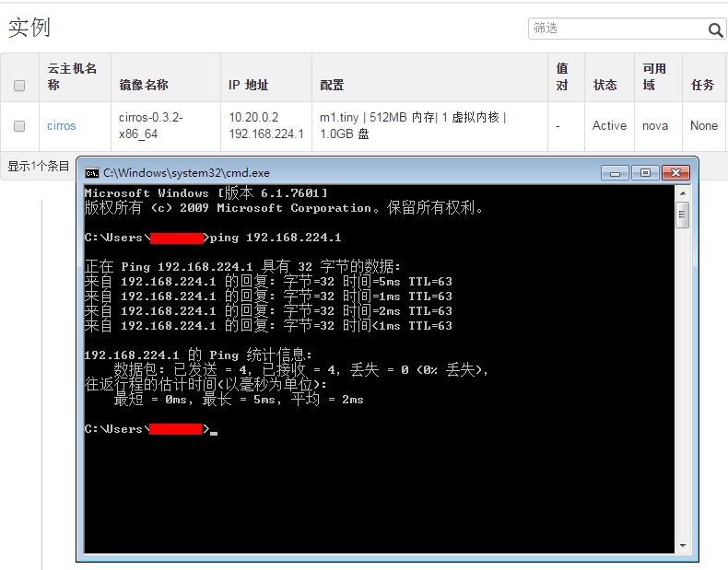
Task: Click the cmd scrollbar down arrow
Action: point(683,546)
